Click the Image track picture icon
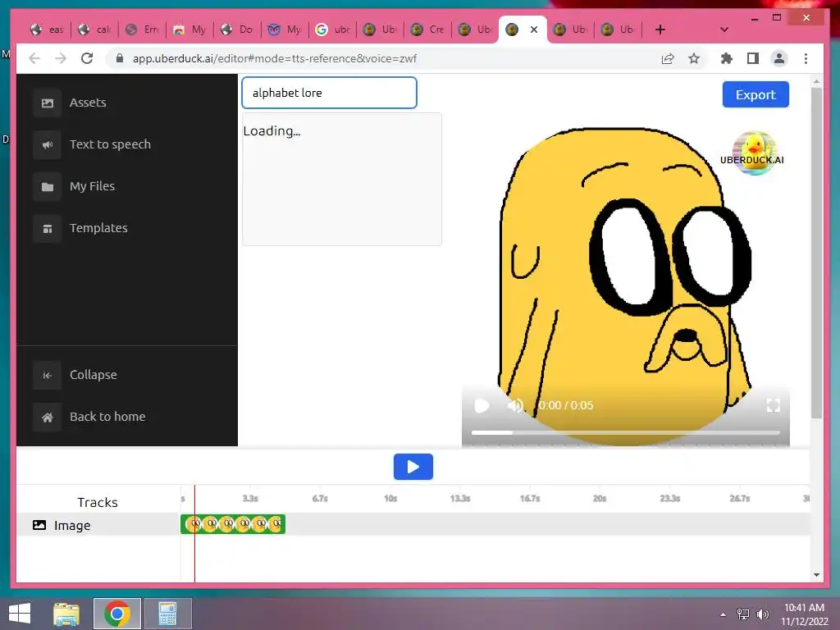Image resolution: width=840 pixels, height=630 pixels. [39, 525]
